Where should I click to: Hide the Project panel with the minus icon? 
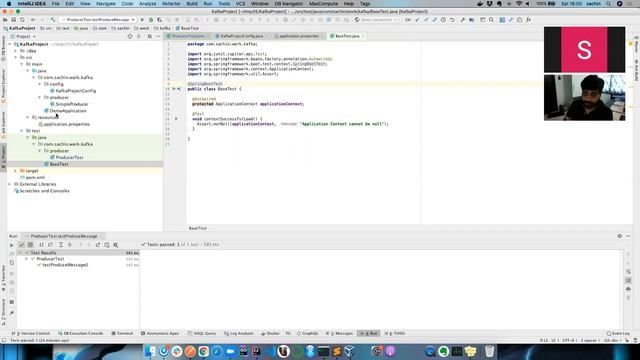coord(158,36)
